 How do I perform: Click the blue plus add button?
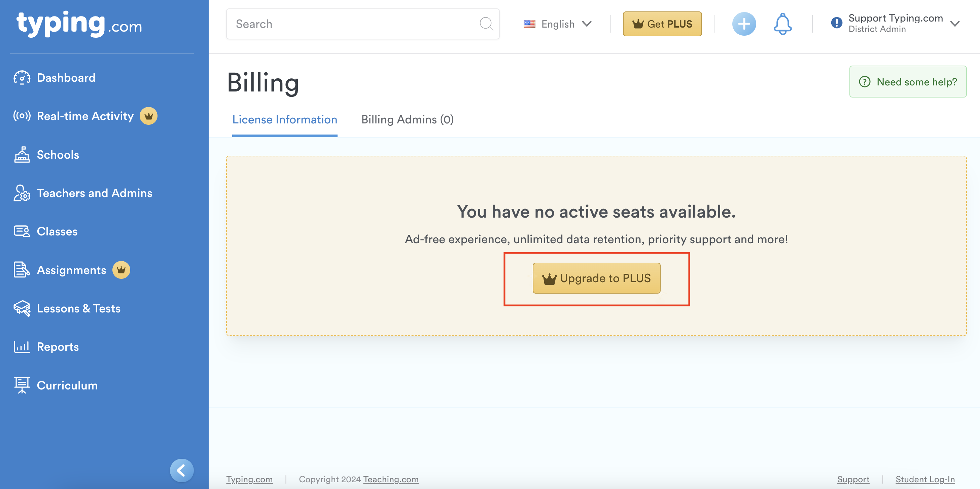point(744,24)
